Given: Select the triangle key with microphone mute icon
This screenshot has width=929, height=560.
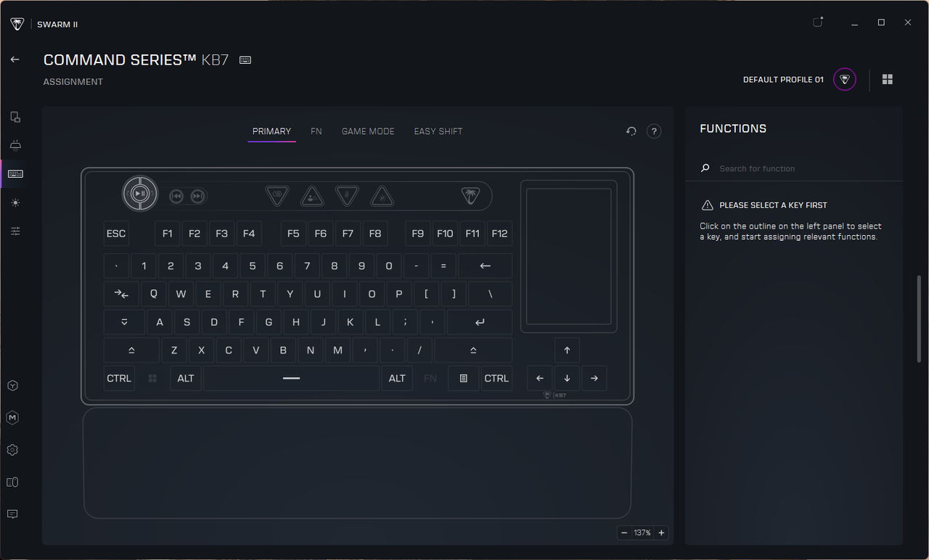Looking at the screenshot, I should pos(348,195).
